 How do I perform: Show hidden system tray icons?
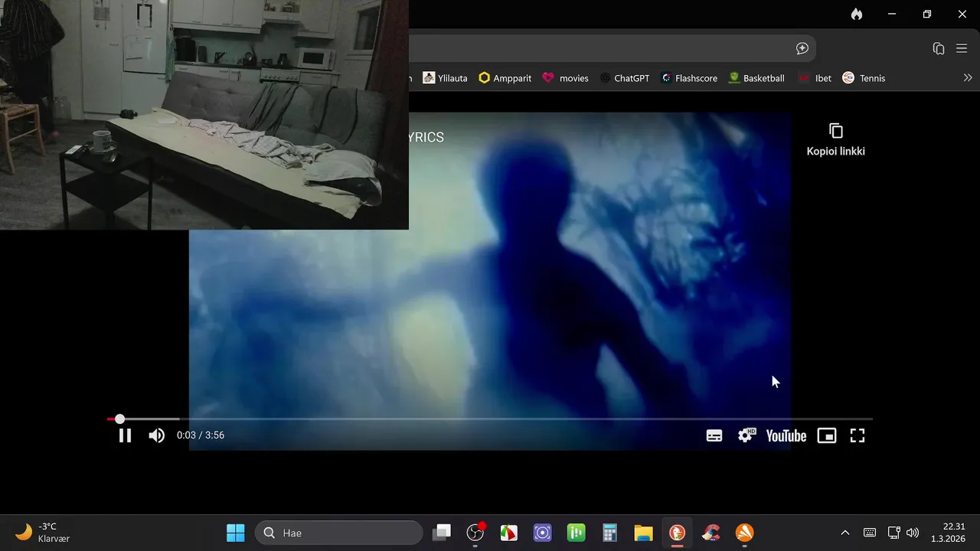845,533
